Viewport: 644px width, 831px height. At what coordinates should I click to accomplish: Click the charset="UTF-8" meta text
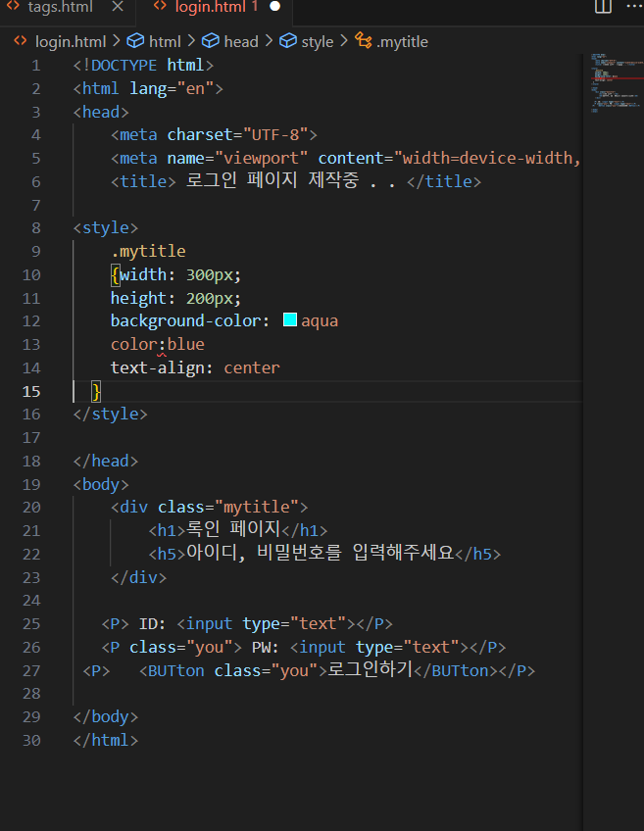pos(237,134)
